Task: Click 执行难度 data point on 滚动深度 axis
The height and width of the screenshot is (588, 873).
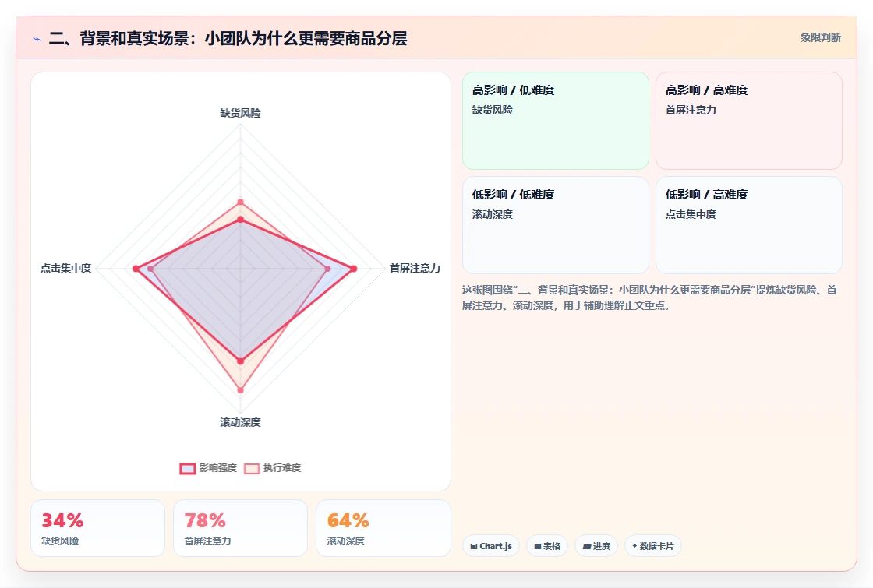Action: (241, 390)
